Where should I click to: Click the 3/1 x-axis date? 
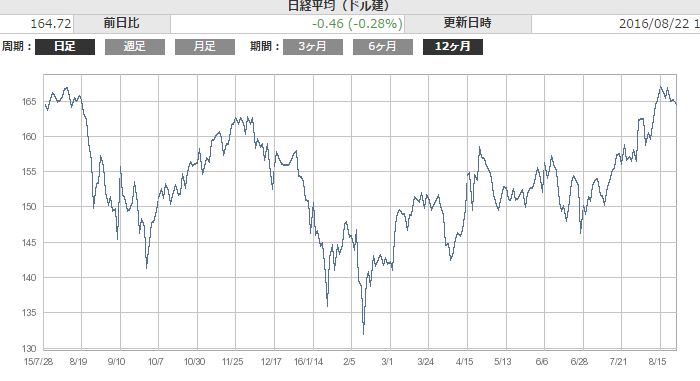click(387, 362)
